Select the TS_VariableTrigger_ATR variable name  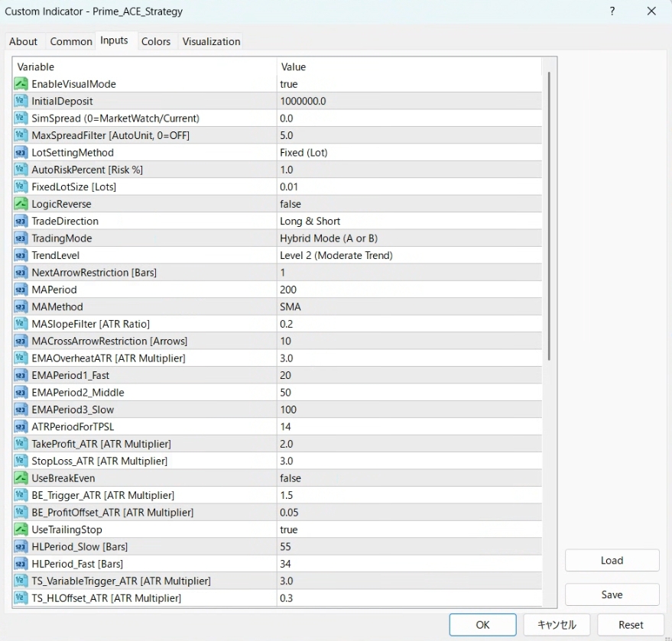(122, 581)
